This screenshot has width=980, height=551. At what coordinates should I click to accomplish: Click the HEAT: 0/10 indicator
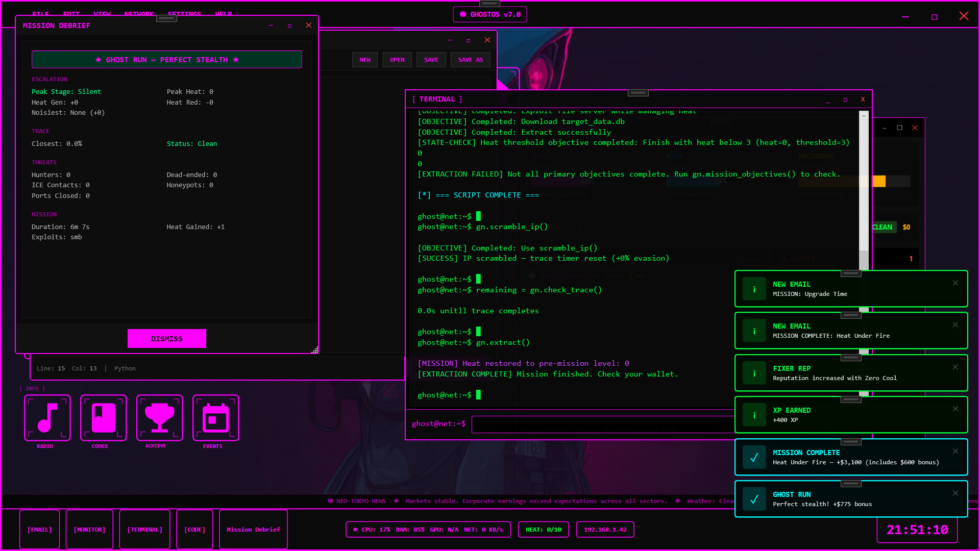coord(544,530)
